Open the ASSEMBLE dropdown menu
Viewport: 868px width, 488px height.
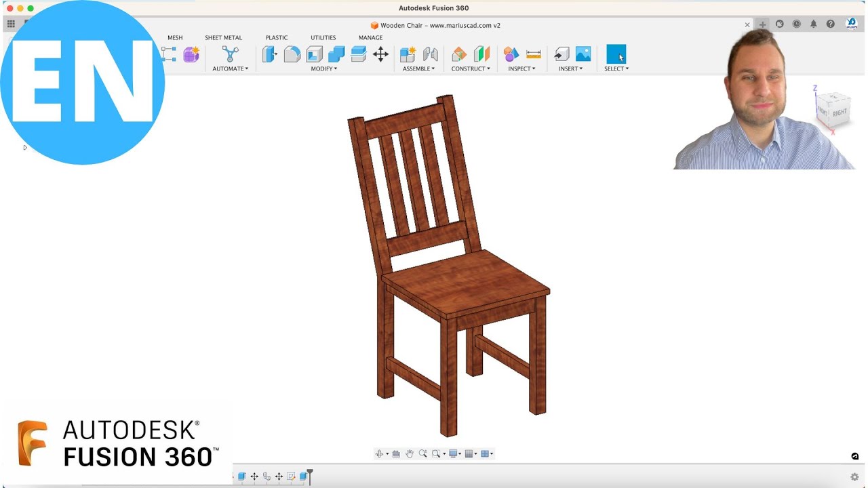(419, 68)
